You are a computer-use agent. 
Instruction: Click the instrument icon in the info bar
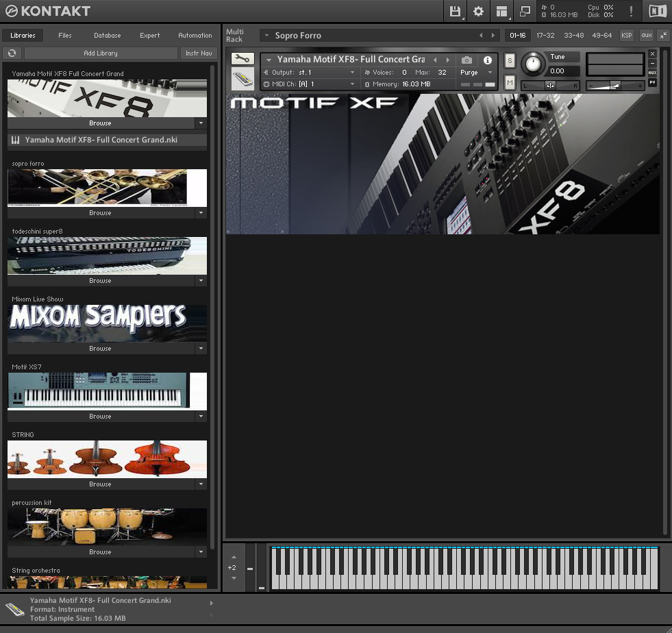click(15, 609)
